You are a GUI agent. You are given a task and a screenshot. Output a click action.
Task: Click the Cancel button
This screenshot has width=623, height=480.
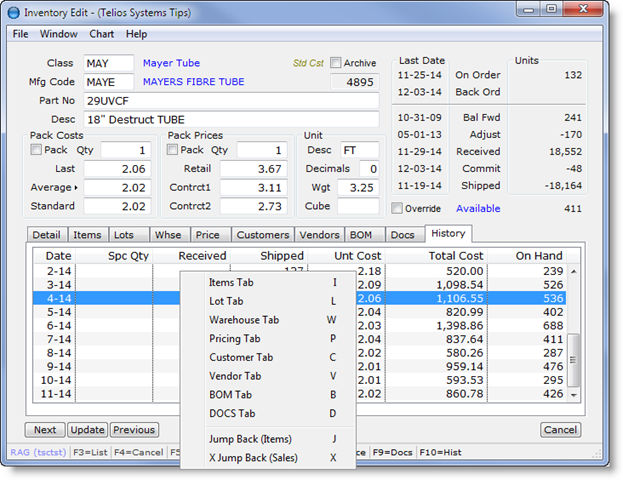coord(560,430)
